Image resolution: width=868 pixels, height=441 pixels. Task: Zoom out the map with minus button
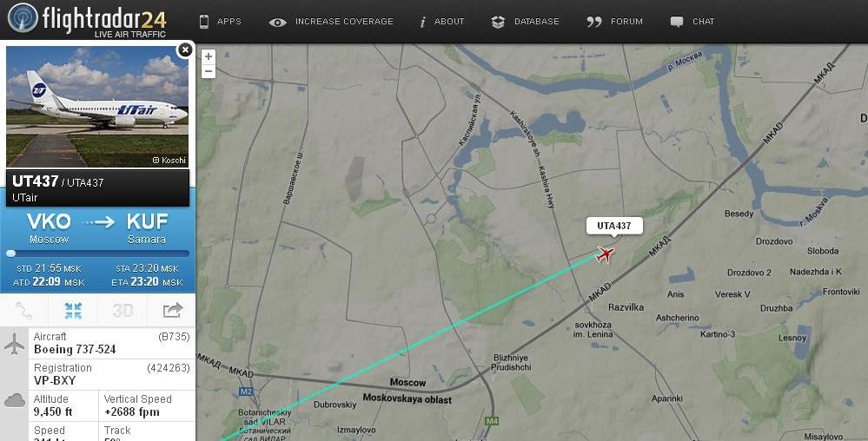point(209,71)
